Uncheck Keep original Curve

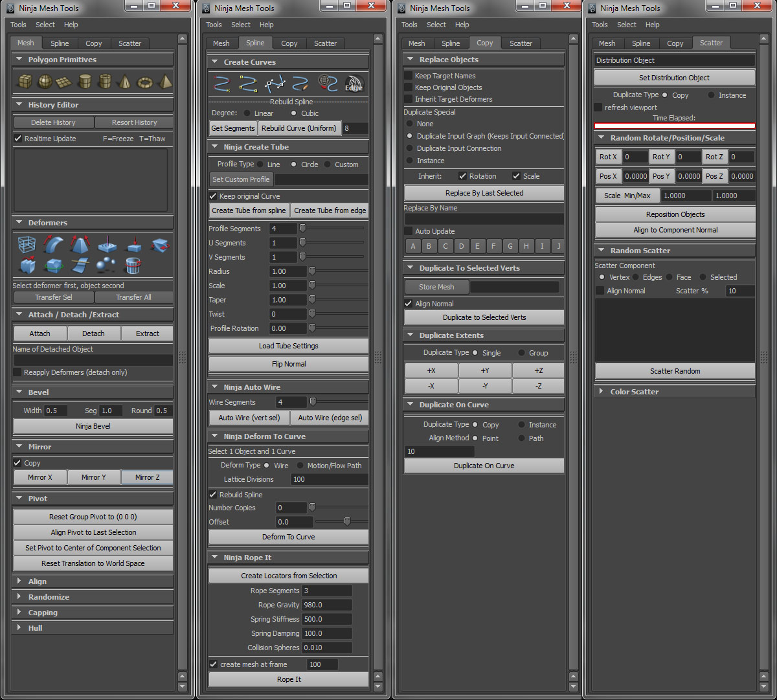coord(213,196)
